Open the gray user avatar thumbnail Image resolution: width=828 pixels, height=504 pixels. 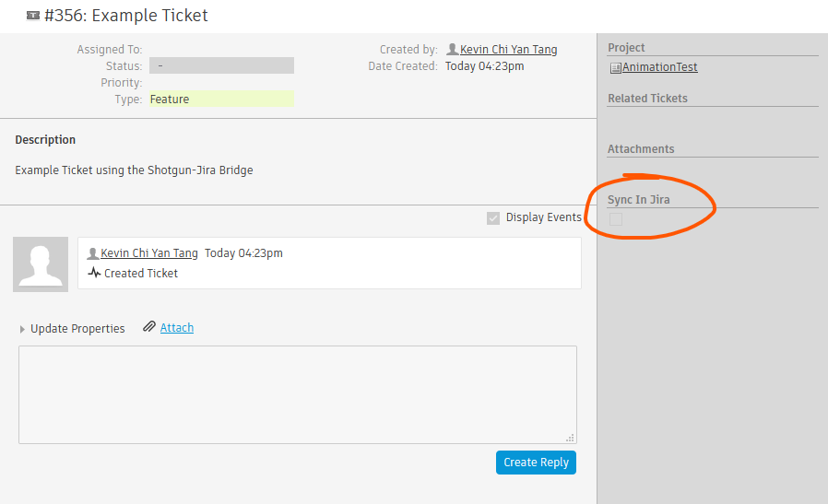(x=41, y=264)
